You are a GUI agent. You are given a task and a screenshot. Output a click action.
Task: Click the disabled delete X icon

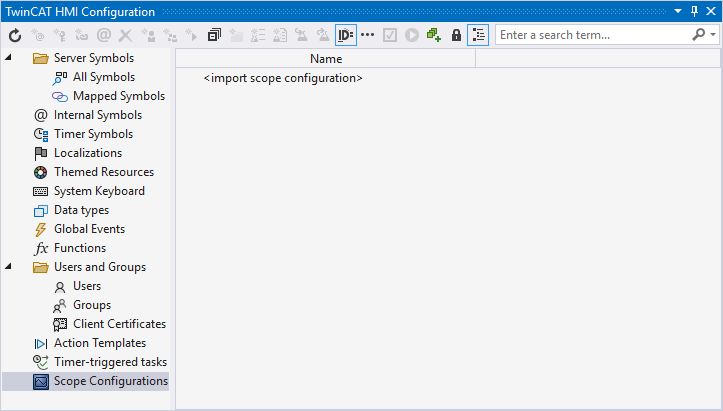(x=125, y=35)
